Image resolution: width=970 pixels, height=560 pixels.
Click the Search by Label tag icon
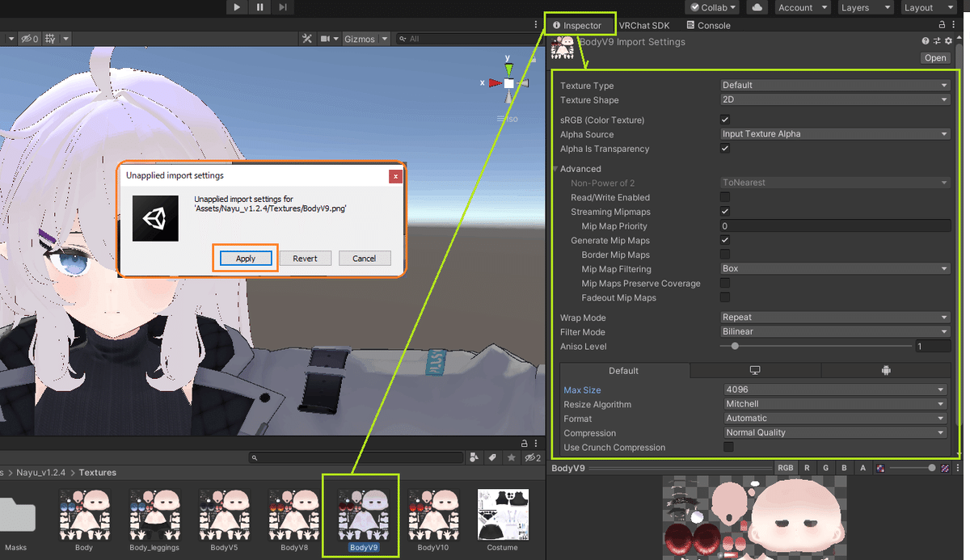click(x=491, y=458)
